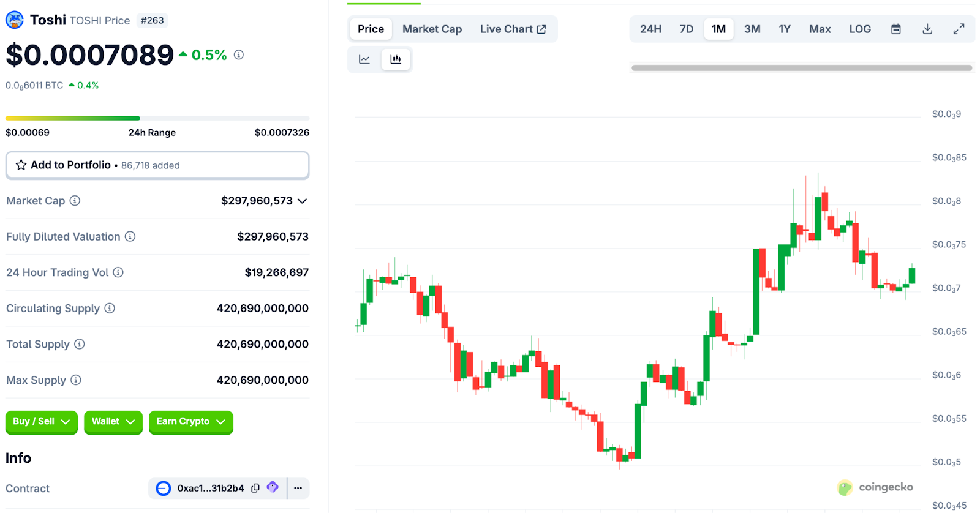Expand chart to fullscreen

click(x=959, y=29)
